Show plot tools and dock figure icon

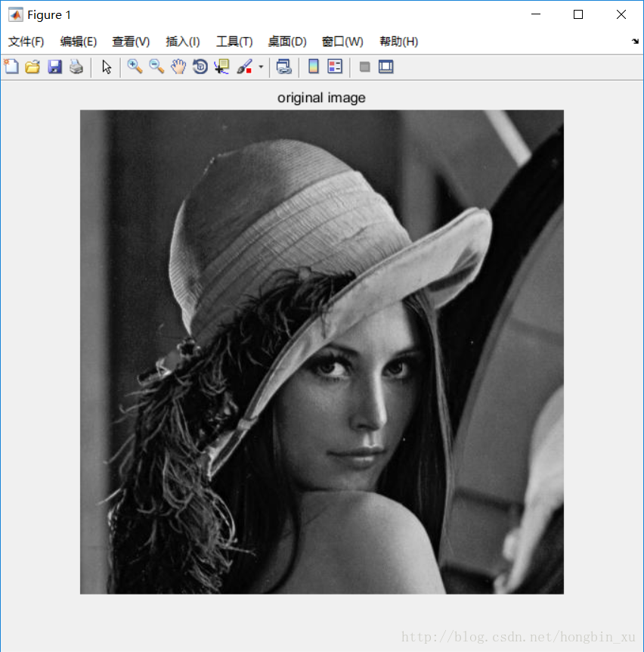386,67
